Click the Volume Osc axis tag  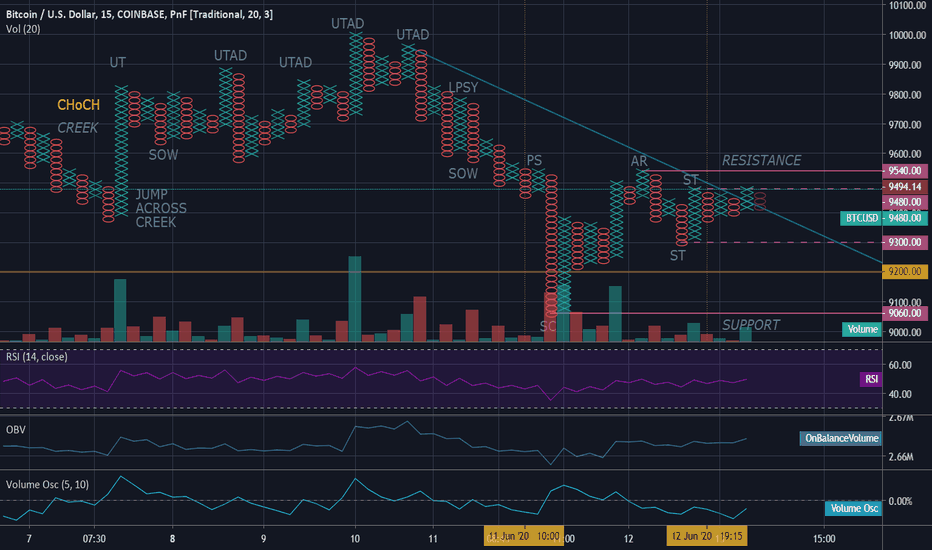[x=854, y=508]
